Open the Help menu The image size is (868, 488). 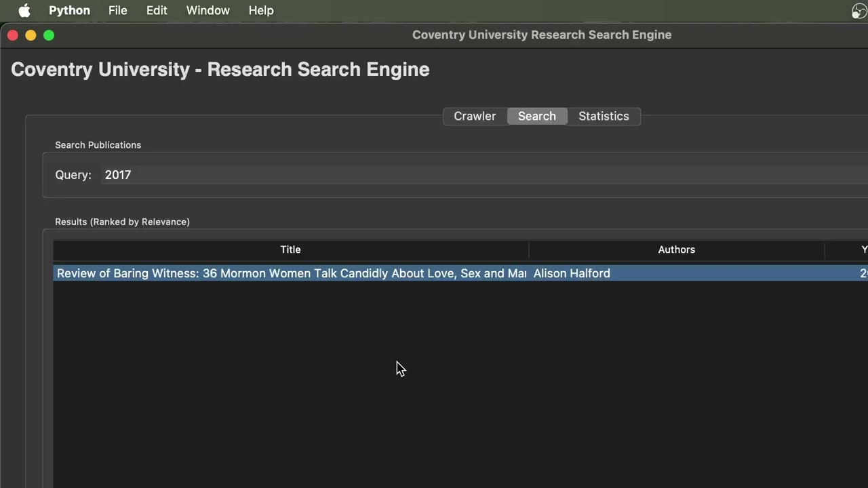click(261, 10)
